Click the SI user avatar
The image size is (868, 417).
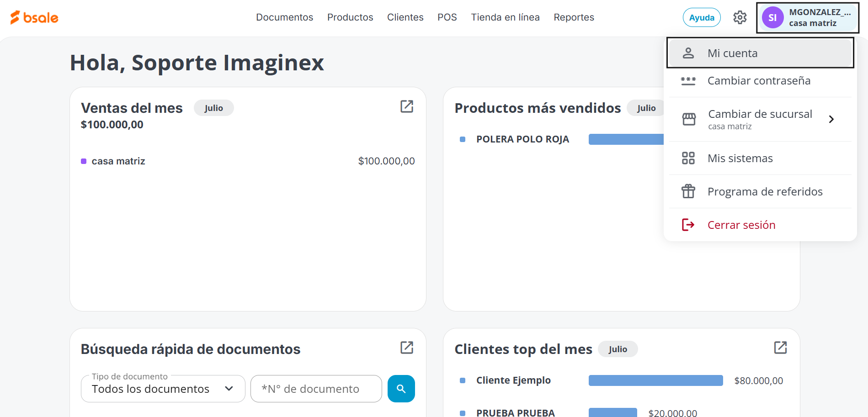coord(772,17)
